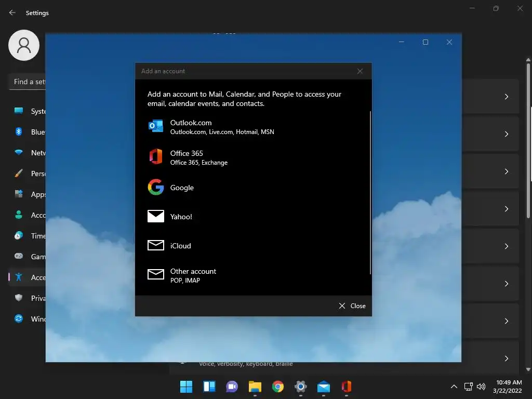Expand first settings row chevron on right

(x=506, y=97)
